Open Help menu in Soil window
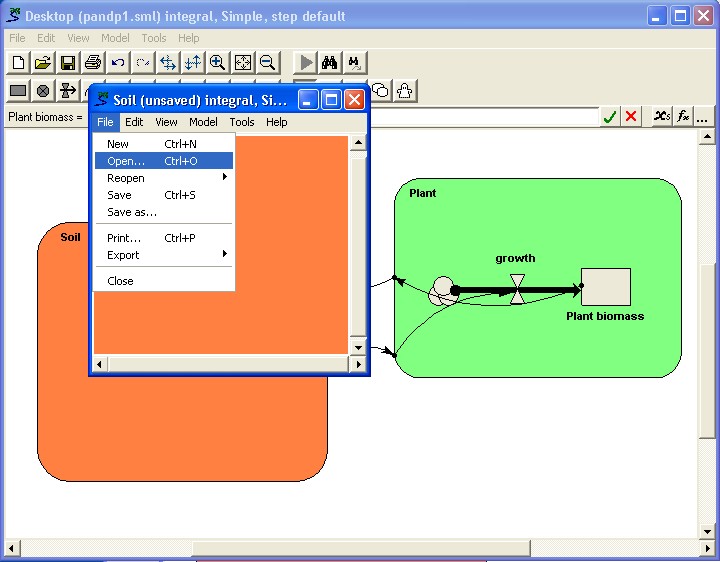The height and width of the screenshot is (562, 720). pos(276,122)
